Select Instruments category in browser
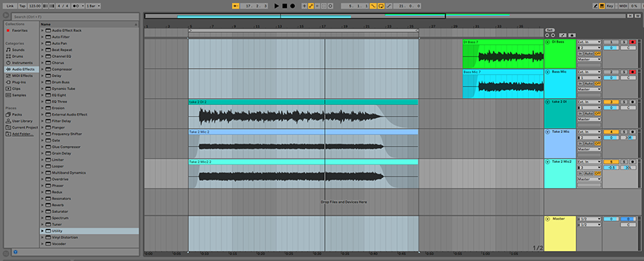Screen dimensions: 644x261 pos(22,63)
